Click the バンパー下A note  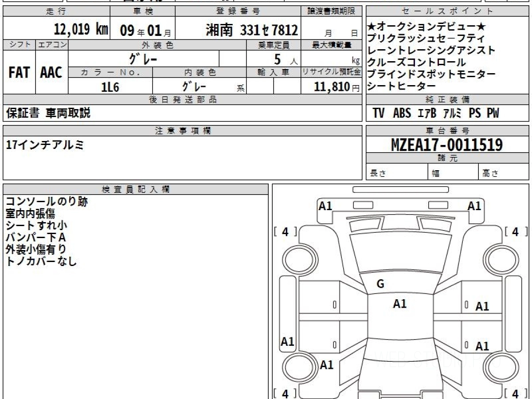[35, 238]
